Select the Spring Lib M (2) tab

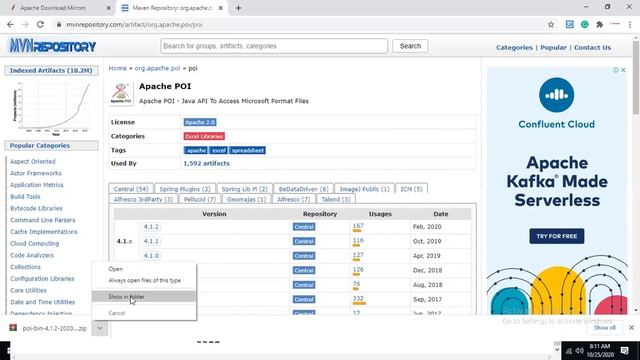(x=244, y=189)
